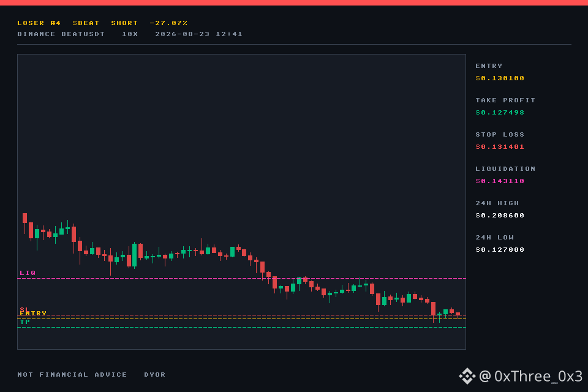Click the LOSER #4 heading text
Image resolution: width=588 pixels, height=392 pixels.
39,23
